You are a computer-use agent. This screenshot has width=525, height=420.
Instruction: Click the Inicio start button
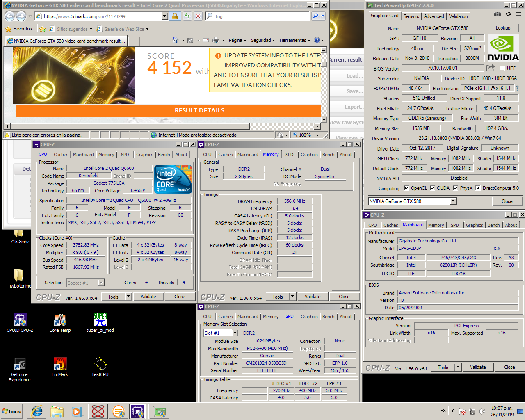[12, 411]
